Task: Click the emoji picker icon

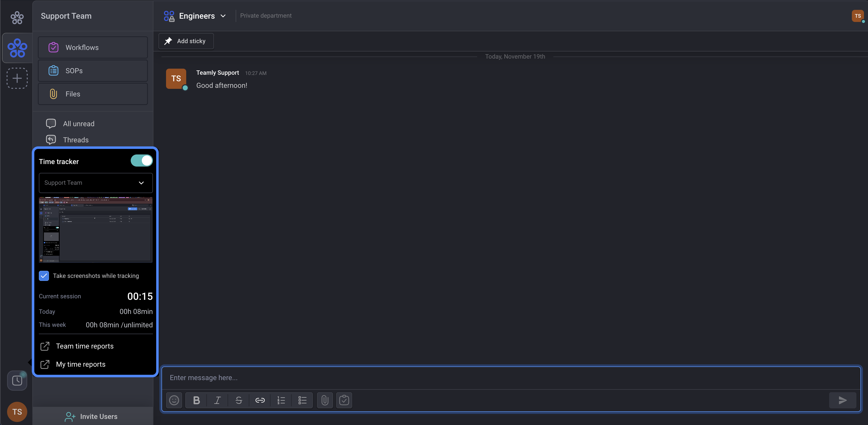Action: tap(174, 400)
